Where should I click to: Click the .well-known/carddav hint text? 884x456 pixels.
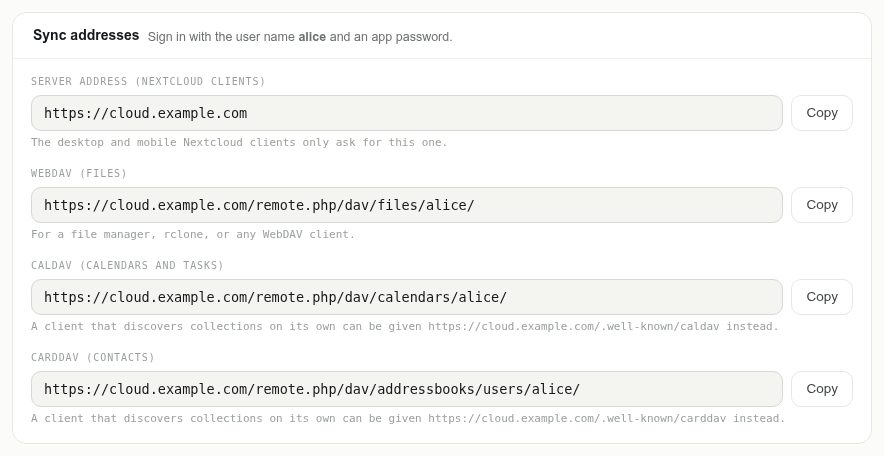pyautogui.click(x=408, y=418)
